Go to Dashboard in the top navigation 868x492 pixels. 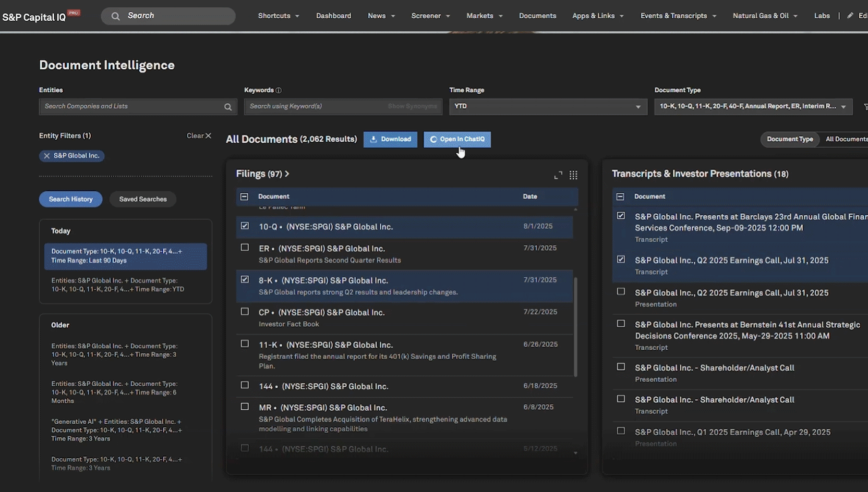pos(333,16)
